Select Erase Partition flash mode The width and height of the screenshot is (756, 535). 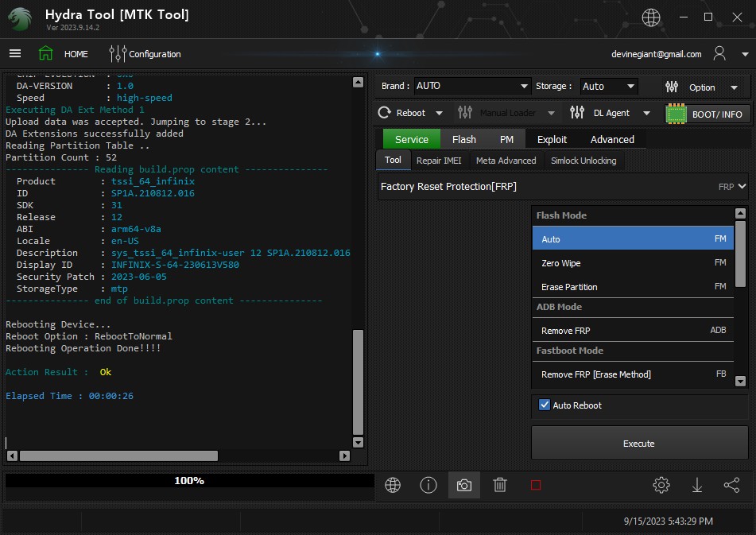[633, 287]
